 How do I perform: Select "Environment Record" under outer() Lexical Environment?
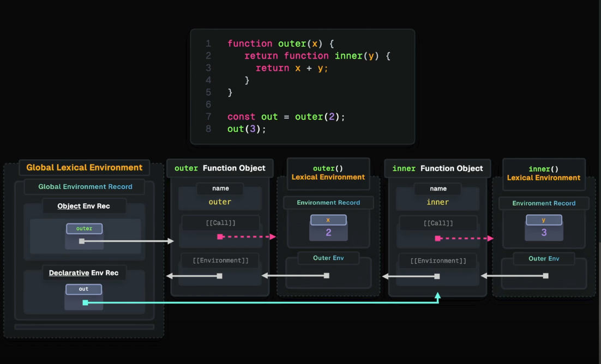[328, 203]
